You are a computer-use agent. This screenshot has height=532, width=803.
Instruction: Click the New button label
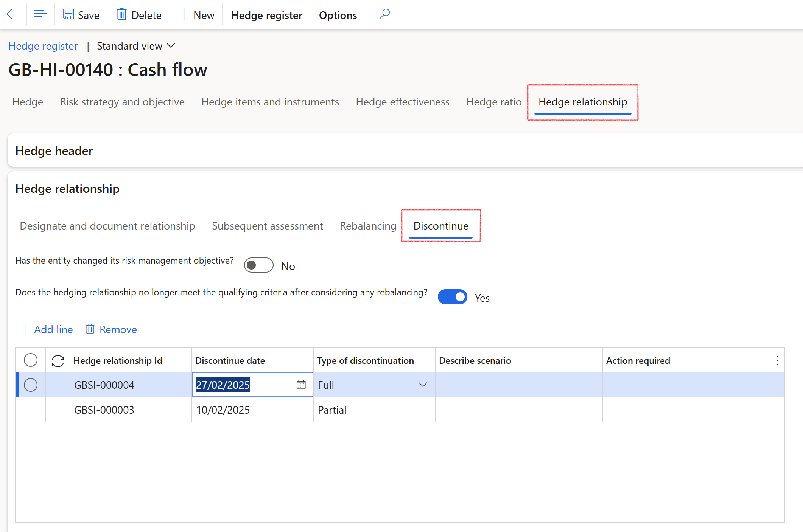204,15
